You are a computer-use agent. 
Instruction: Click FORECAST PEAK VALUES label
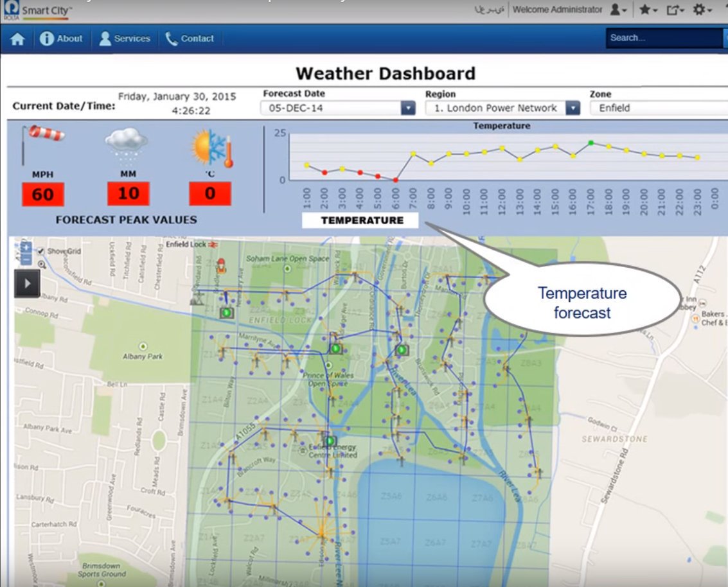tap(127, 220)
